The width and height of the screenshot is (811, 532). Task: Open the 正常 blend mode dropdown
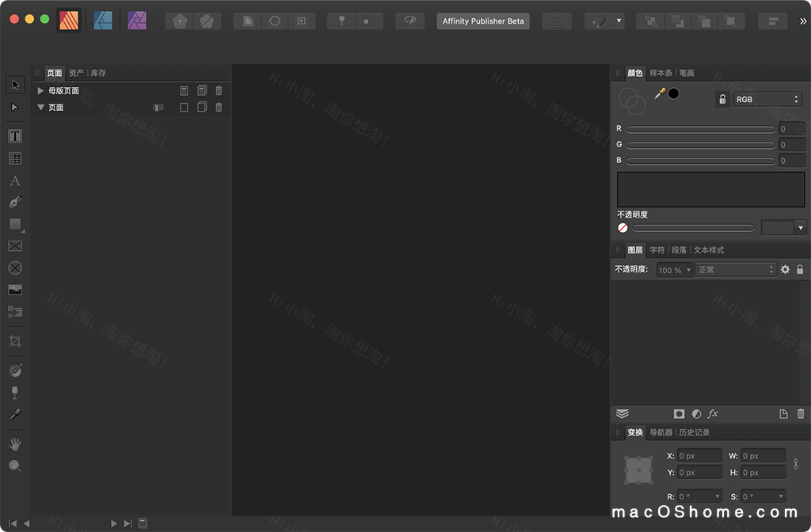coord(735,269)
